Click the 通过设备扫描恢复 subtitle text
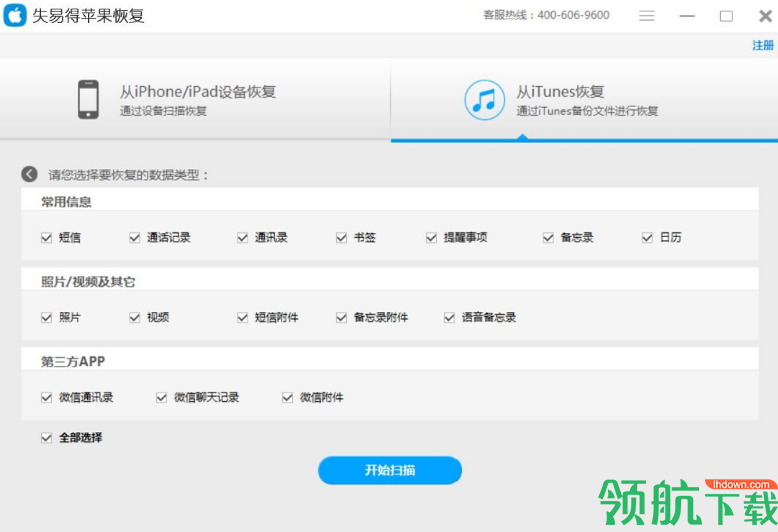This screenshot has height=532, width=778. 163,111
